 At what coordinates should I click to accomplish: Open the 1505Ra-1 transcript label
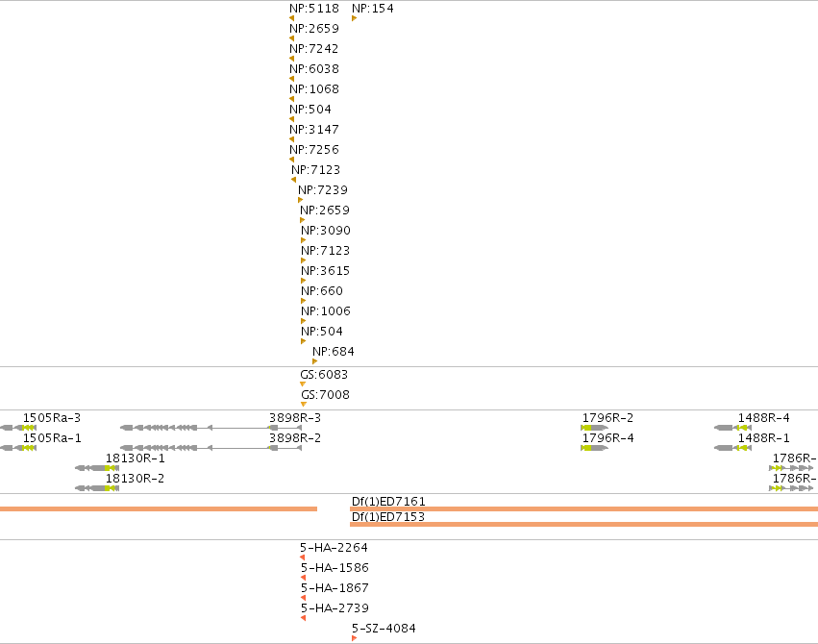coord(52,438)
